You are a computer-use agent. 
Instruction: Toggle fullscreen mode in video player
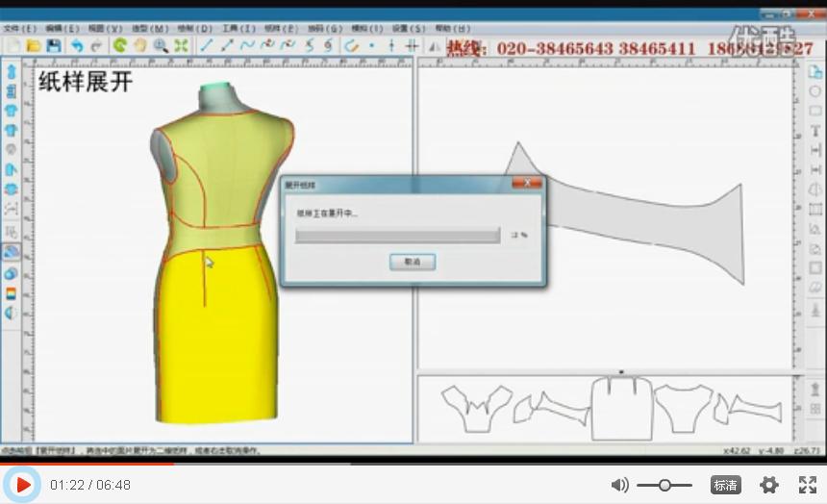coord(808,485)
